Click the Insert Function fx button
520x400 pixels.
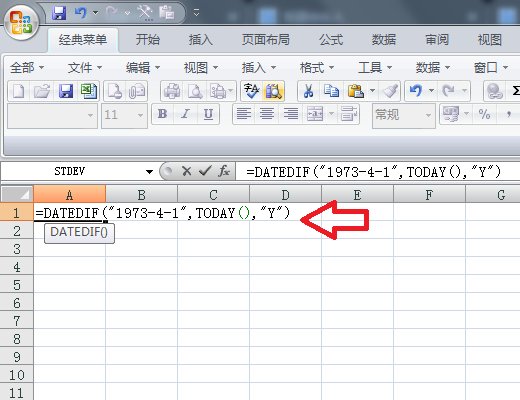point(224,171)
